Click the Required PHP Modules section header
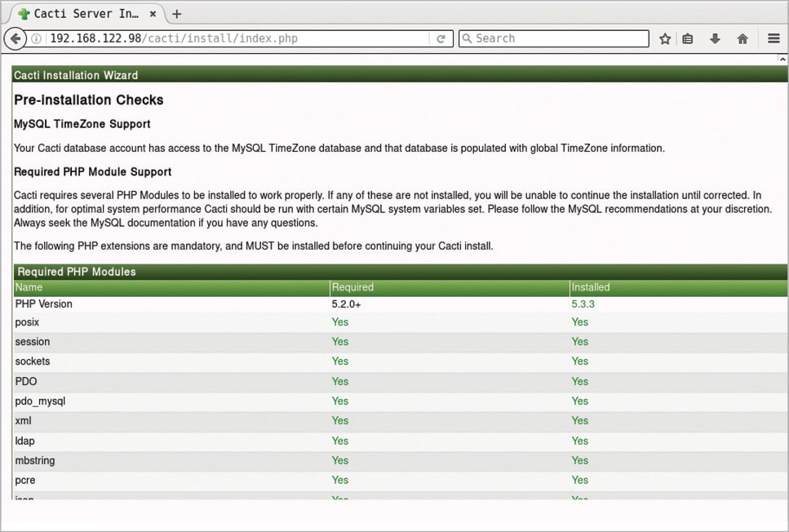789x532 pixels. coord(77,272)
